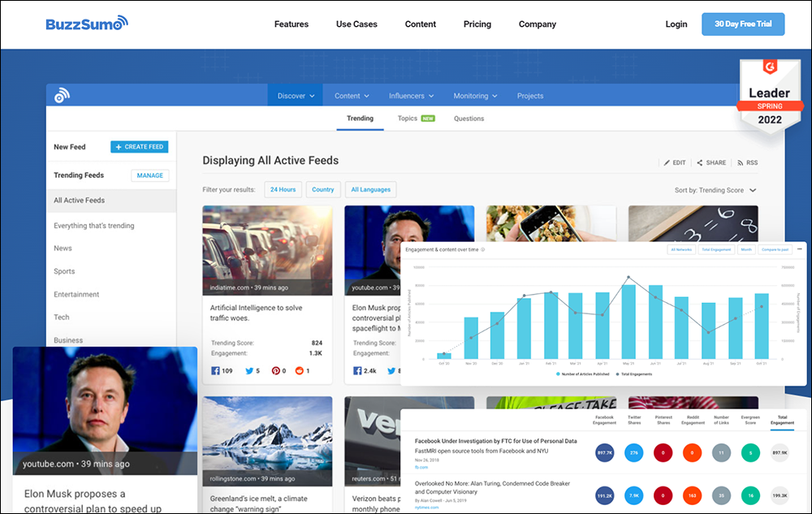Screen dimensions: 812x514
Task: Click the CREATE FEED button
Action: 140,147
